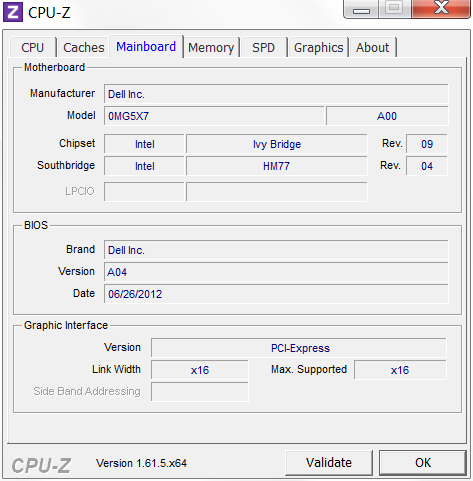Open the About tab
The height and width of the screenshot is (481, 473).
point(372,48)
